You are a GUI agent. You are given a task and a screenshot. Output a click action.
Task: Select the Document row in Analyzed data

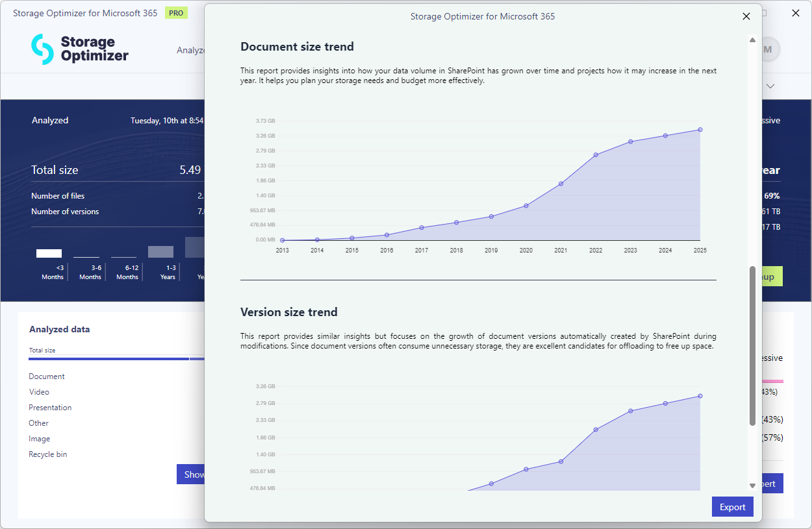pos(47,376)
